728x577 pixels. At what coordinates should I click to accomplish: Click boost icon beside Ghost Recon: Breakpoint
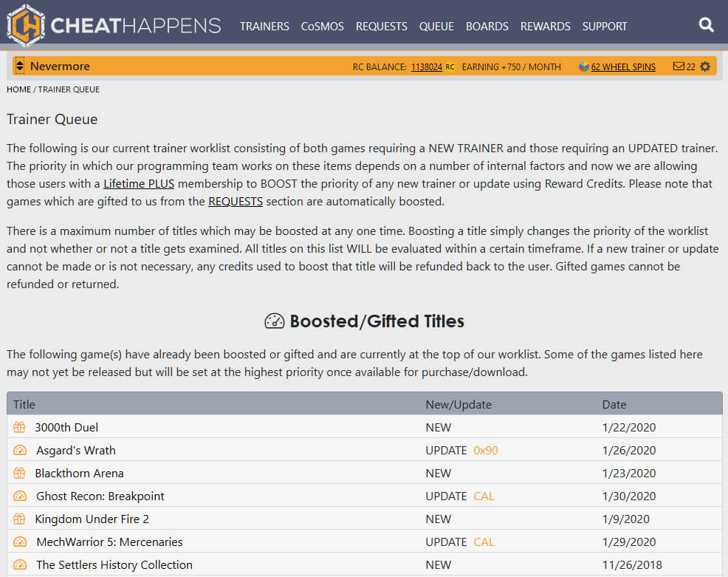[x=20, y=496]
